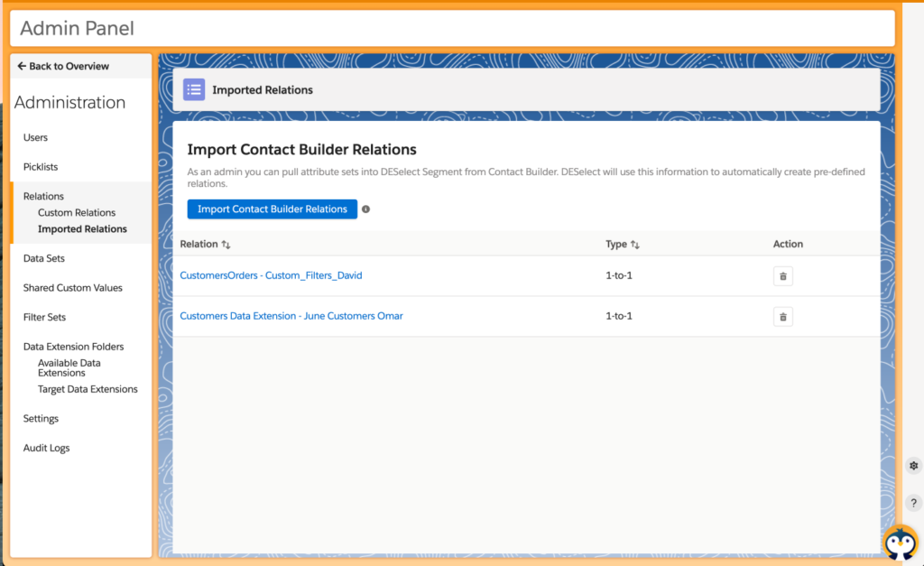Navigate to Data Sets
924x566 pixels.
pos(43,258)
